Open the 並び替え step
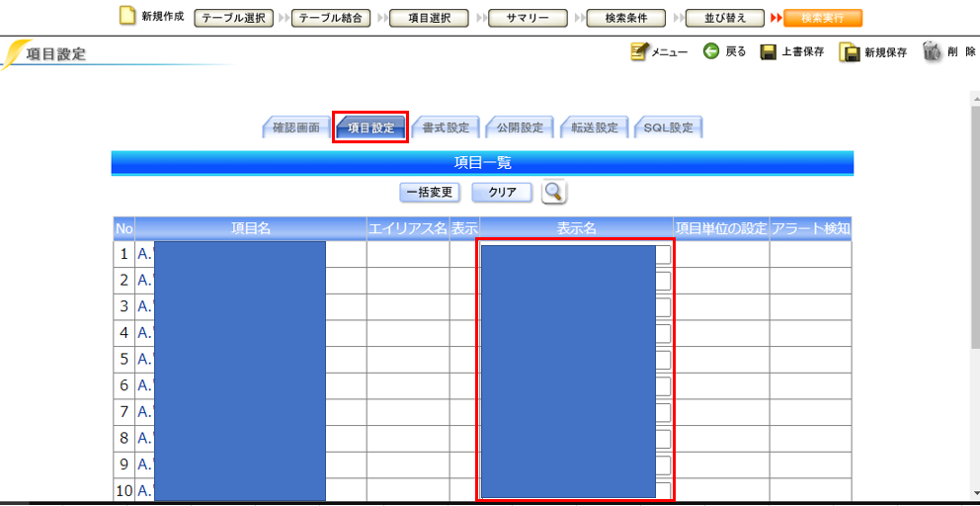980x506 pixels. click(x=725, y=18)
